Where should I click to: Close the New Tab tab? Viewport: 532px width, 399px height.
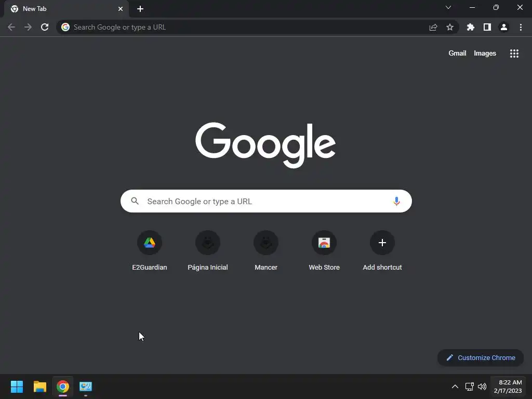pos(121,9)
